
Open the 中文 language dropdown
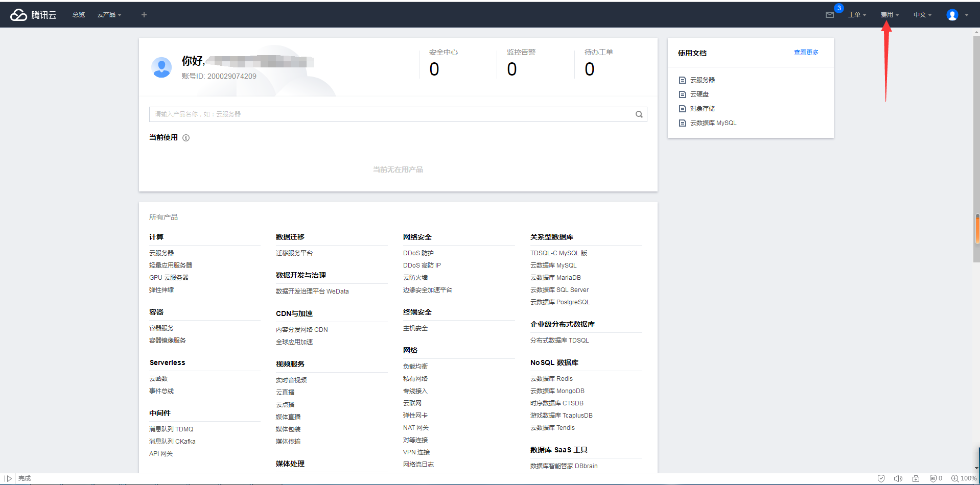coord(922,15)
